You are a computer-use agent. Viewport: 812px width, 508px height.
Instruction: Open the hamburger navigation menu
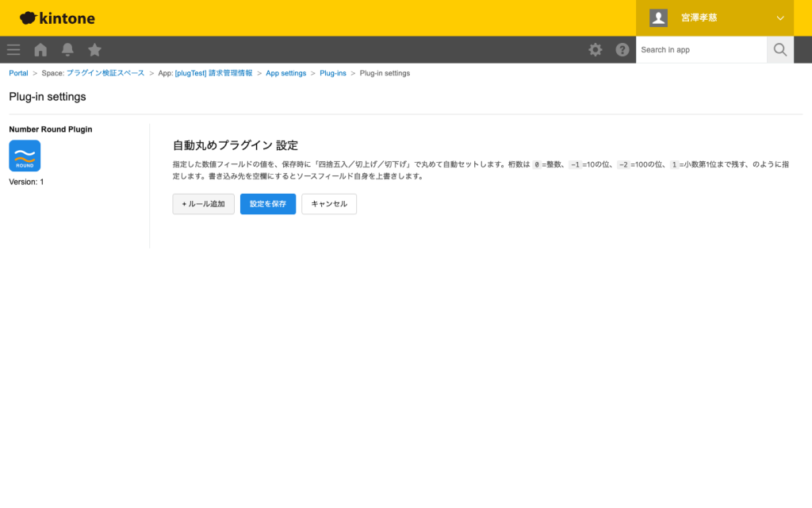[x=13, y=49]
